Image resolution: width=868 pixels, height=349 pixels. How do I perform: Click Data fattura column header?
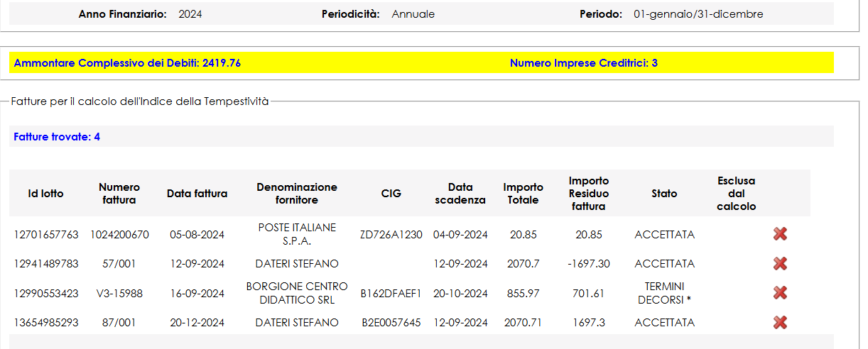[197, 193]
